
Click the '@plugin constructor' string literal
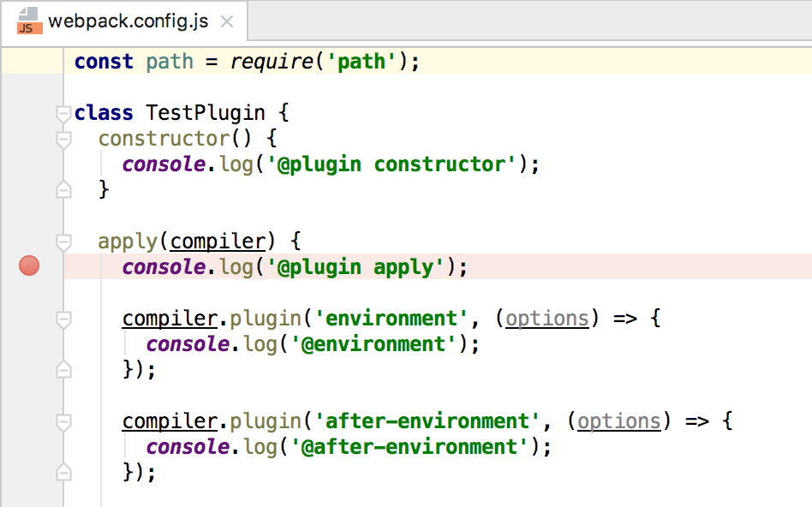tap(392, 164)
